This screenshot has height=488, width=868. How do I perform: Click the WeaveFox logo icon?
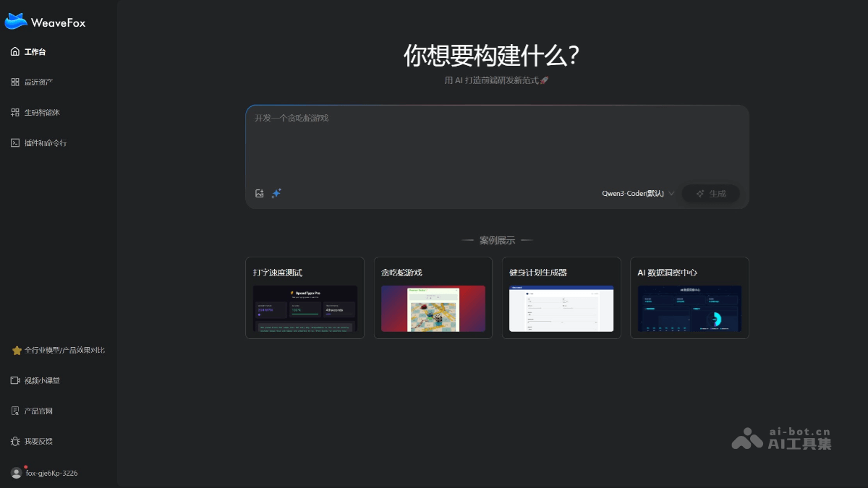(16, 21)
